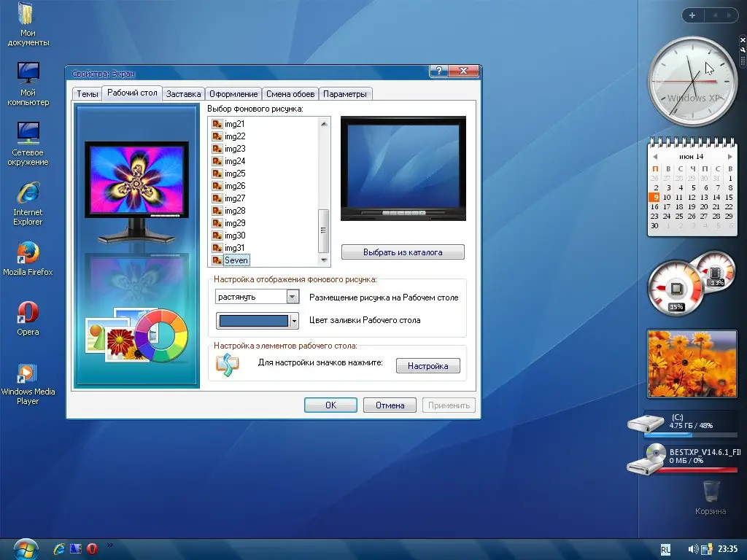Open the My Documents desktop icon

(28, 24)
